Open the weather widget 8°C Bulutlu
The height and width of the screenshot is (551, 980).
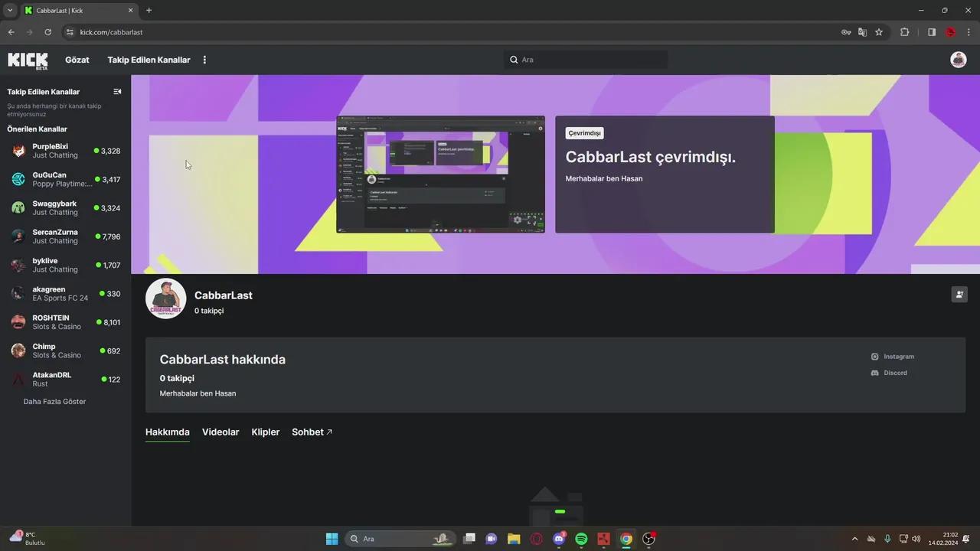pyautogui.click(x=27, y=538)
